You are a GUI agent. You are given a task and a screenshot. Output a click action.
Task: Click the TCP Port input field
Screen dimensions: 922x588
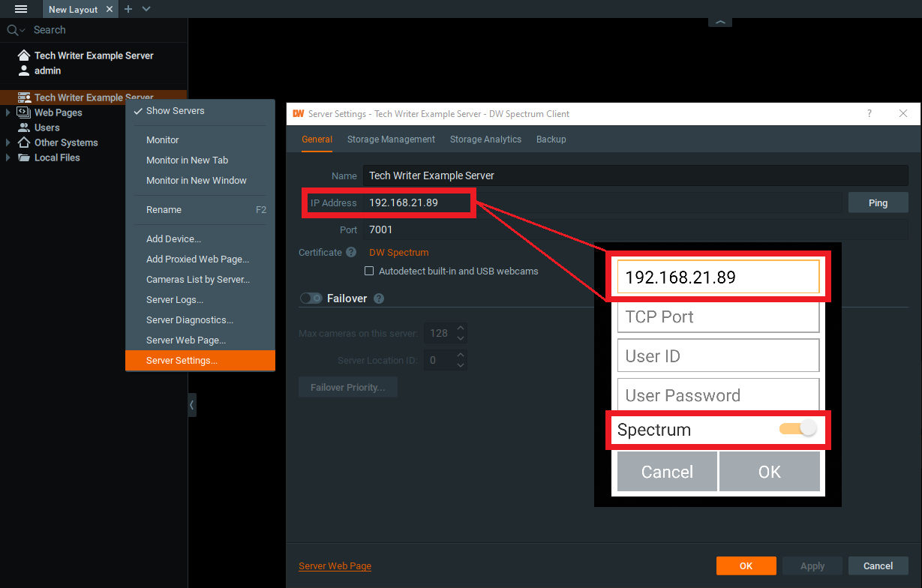[x=718, y=316]
